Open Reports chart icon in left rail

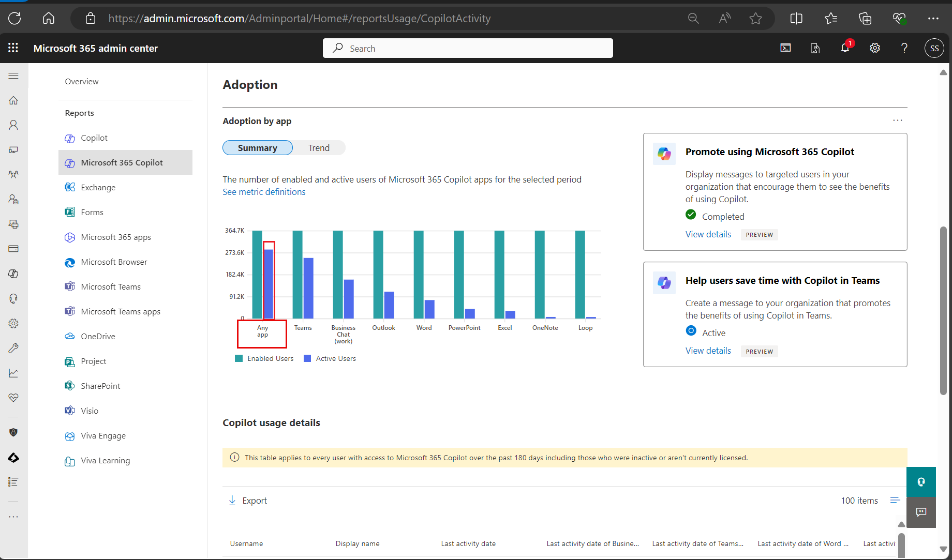click(13, 373)
